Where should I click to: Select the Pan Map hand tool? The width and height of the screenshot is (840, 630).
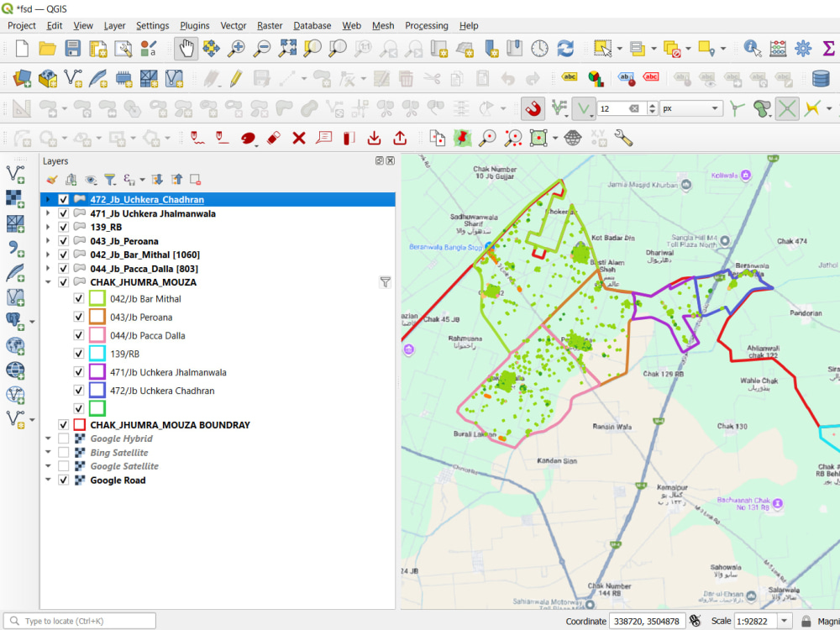click(x=186, y=48)
